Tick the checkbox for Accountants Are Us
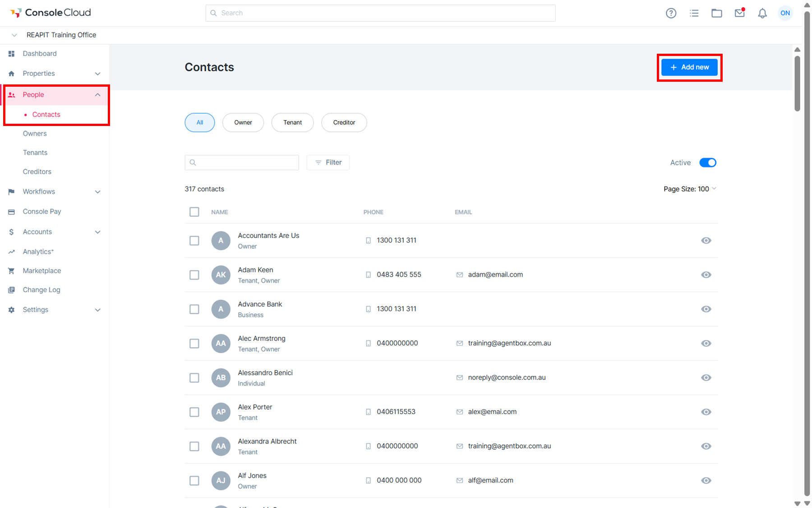The height and width of the screenshot is (508, 812). 194,241
